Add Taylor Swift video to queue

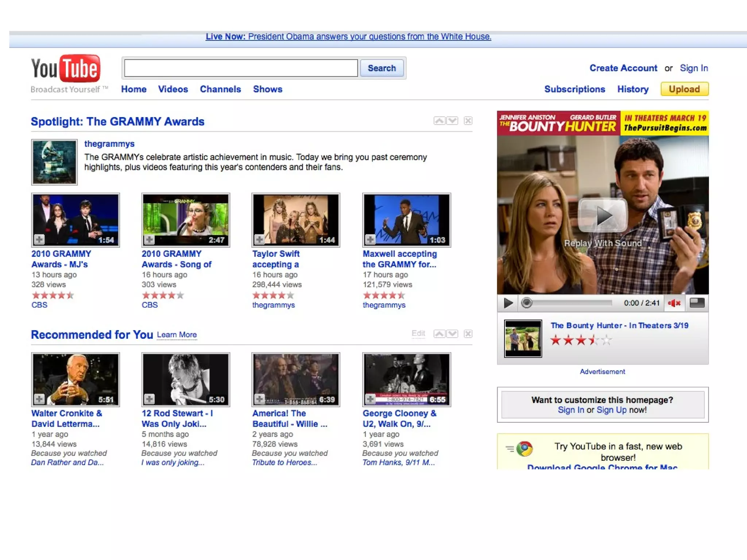[x=259, y=240]
